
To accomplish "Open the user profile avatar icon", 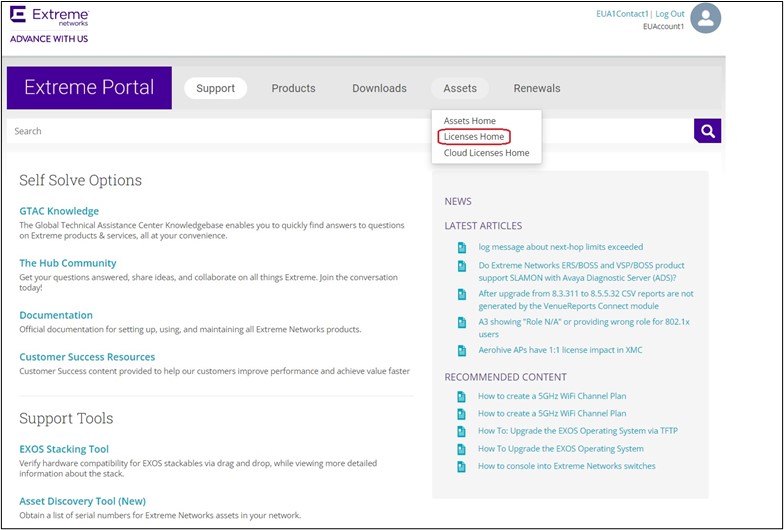I will click(x=705, y=19).
